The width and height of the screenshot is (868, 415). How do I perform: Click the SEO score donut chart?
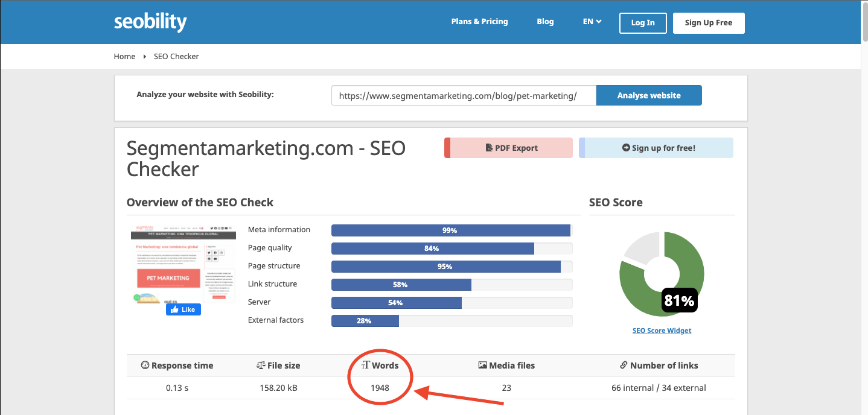pos(662,274)
